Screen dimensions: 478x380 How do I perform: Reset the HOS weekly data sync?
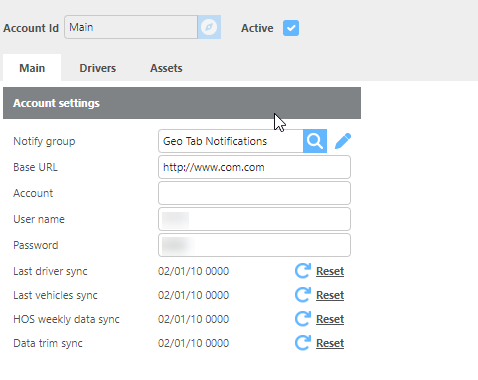coord(330,319)
